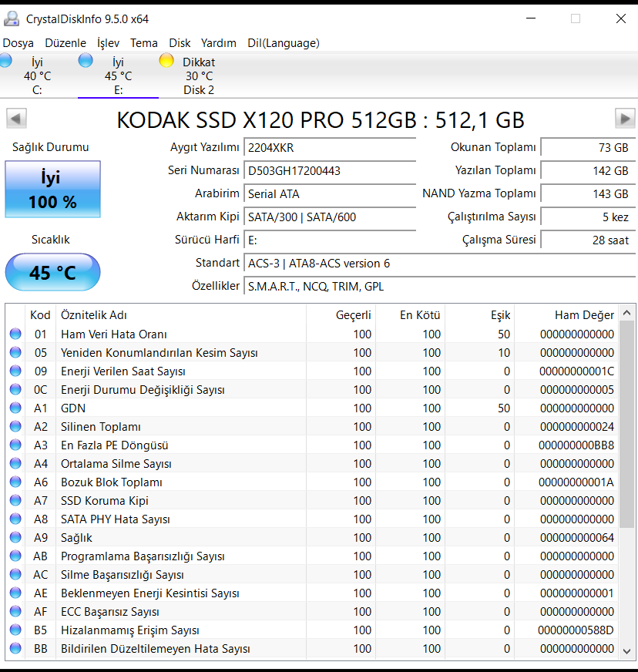The height and width of the screenshot is (672, 638).
Task: Click the status dot for Ortalama Silme Sayısı
Action: coord(15,463)
